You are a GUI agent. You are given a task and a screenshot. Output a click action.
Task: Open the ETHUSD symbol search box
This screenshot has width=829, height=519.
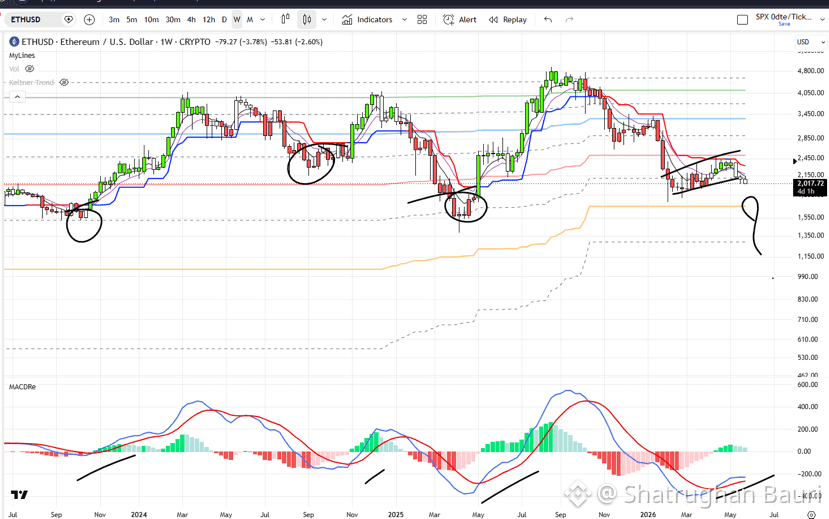(x=33, y=20)
